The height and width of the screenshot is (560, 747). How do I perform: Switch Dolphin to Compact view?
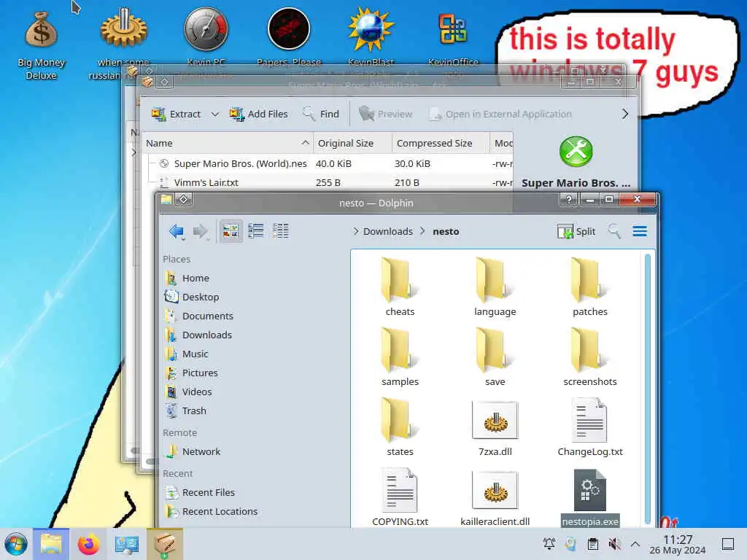(x=256, y=231)
